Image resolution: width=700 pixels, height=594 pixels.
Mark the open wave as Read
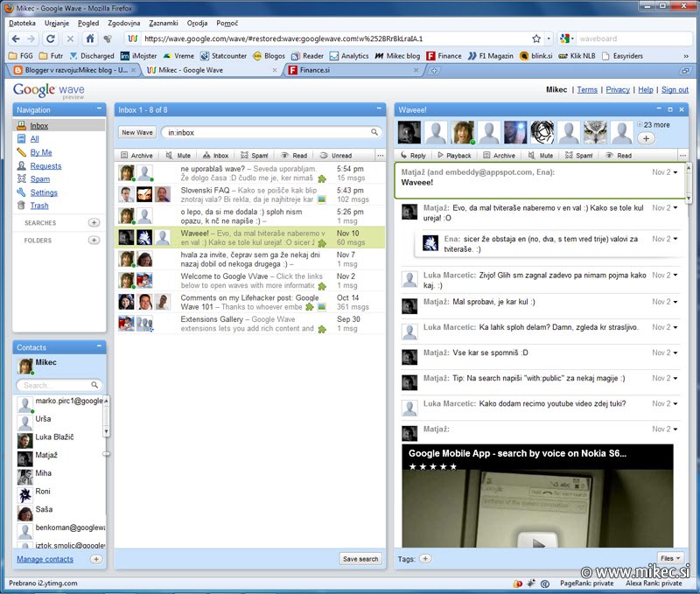point(619,156)
